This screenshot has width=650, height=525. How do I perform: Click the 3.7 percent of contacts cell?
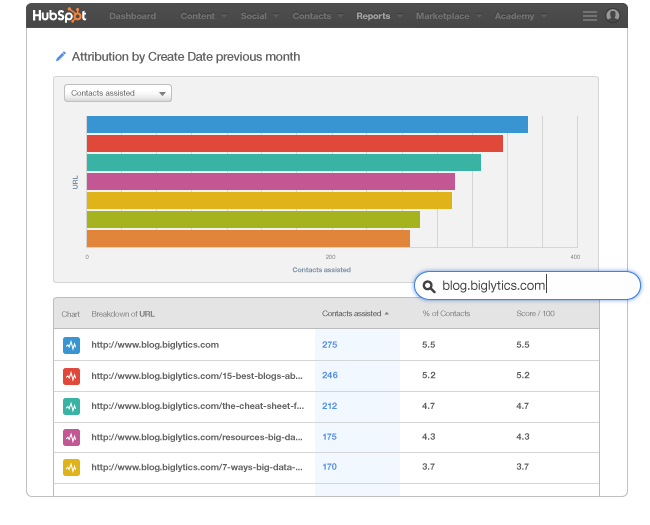pos(429,467)
